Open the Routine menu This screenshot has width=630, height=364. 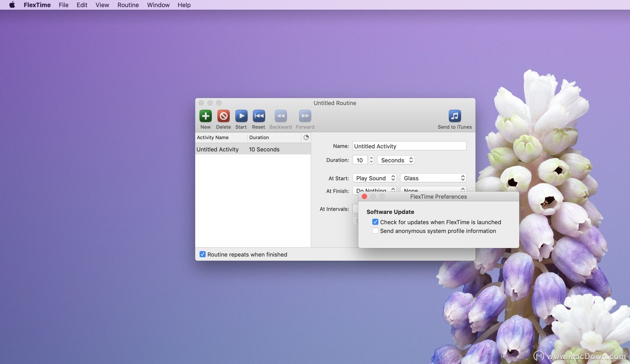click(128, 5)
